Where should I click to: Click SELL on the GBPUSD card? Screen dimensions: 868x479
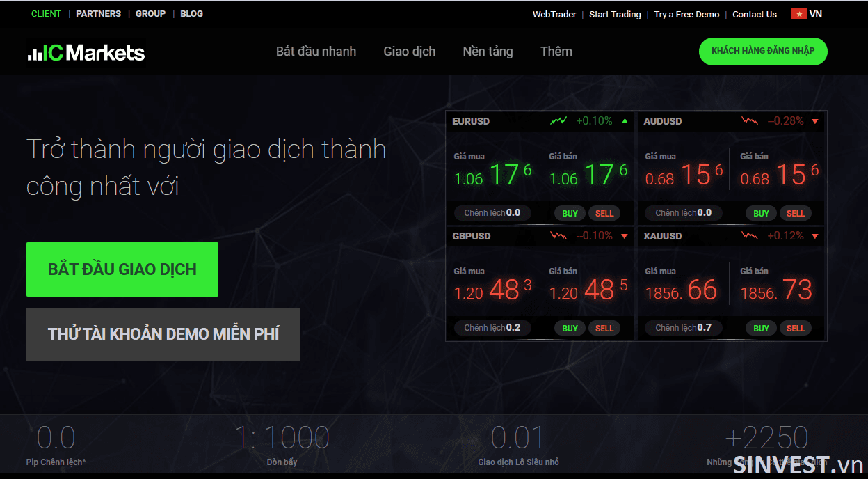tap(604, 328)
